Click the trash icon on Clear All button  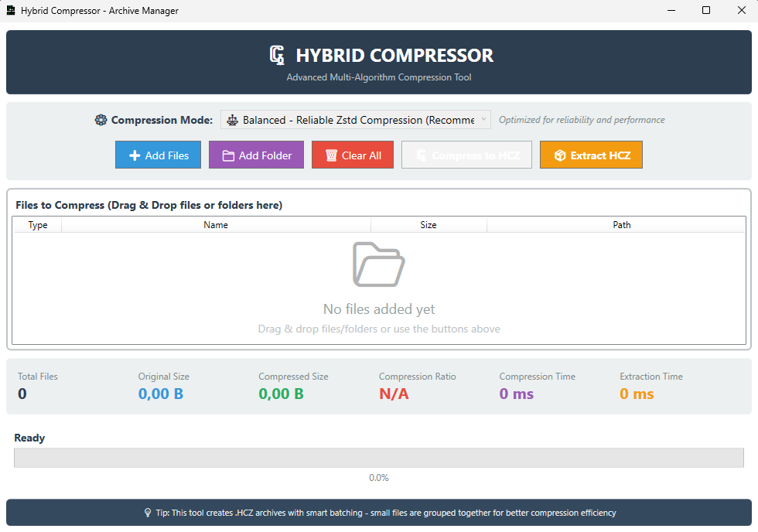coord(330,155)
